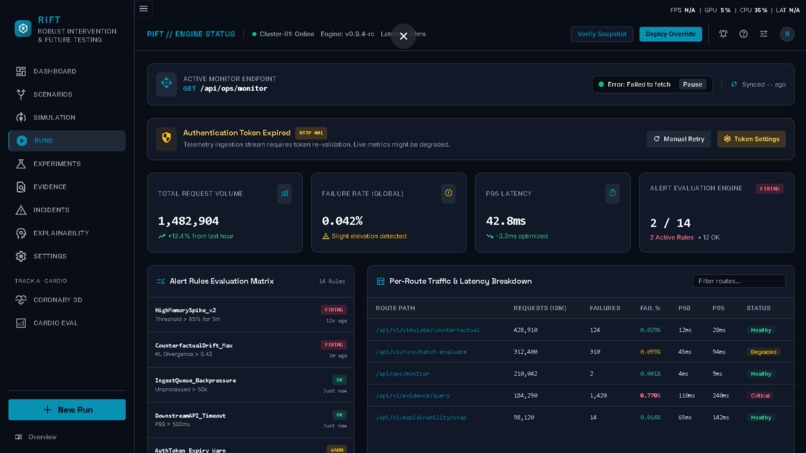Click Manual Retry for token error

click(679, 139)
